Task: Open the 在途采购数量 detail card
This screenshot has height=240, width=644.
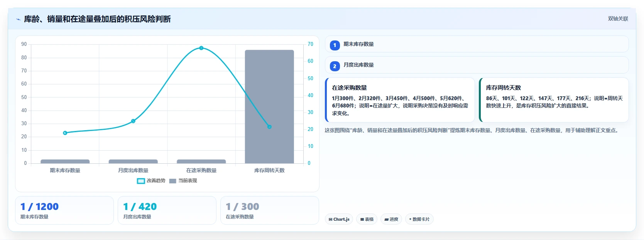Action: click(x=400, y=100)
